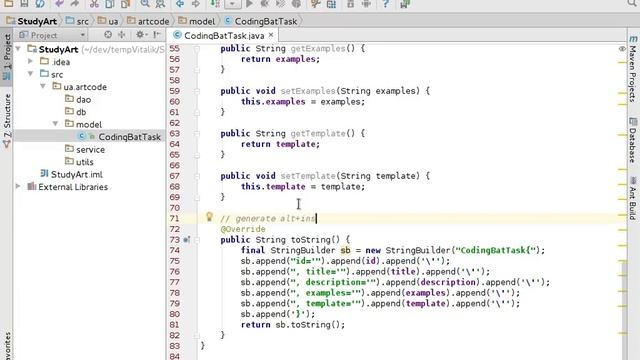Click the Paste clipboard icon

pyautogui.click(x=125, y=3)
